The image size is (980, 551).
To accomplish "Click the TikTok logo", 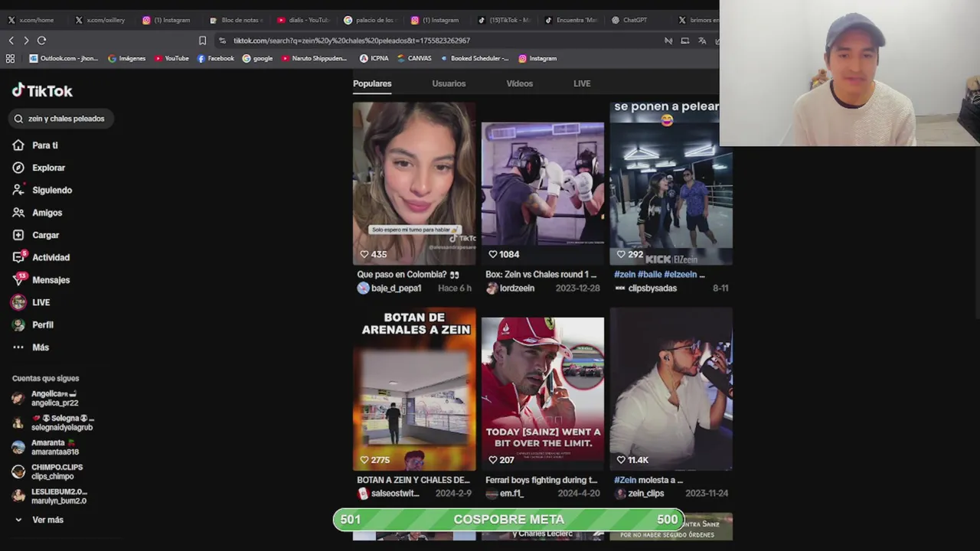I will point(42,90).
